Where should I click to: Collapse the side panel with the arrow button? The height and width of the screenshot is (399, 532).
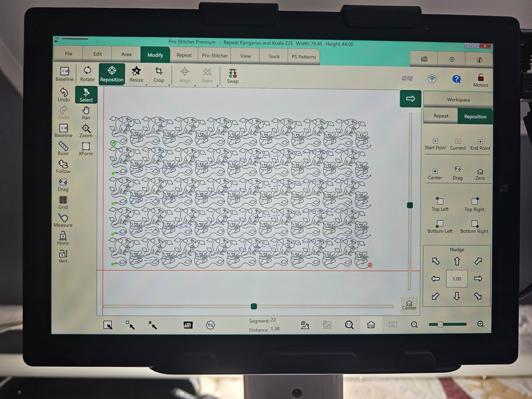pyautogui.click(x=410, y=99)
